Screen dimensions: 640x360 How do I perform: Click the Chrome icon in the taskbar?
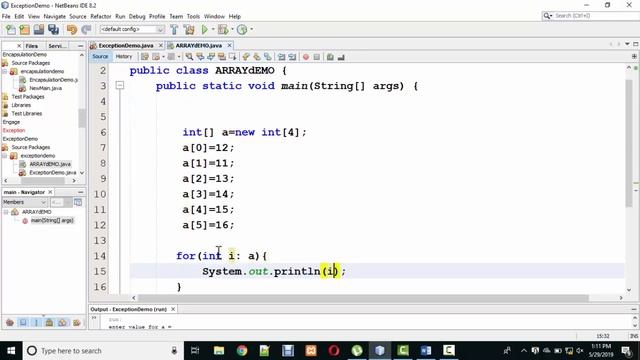(x=242, y=350)
